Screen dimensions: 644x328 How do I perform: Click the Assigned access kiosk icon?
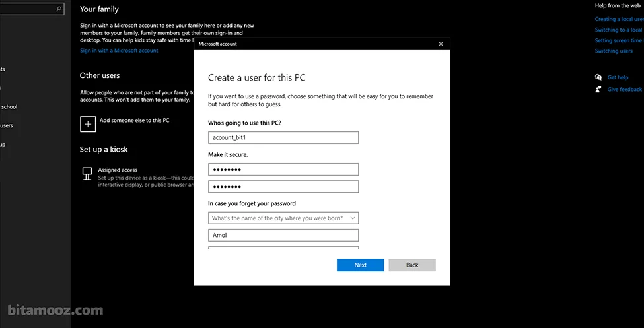coord(87,174)
